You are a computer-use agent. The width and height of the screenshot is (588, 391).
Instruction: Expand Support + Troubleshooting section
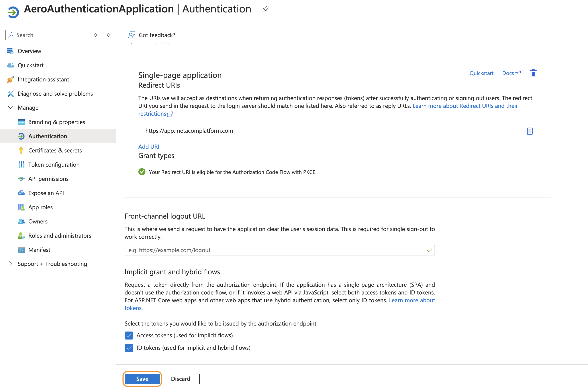point(10,264)
